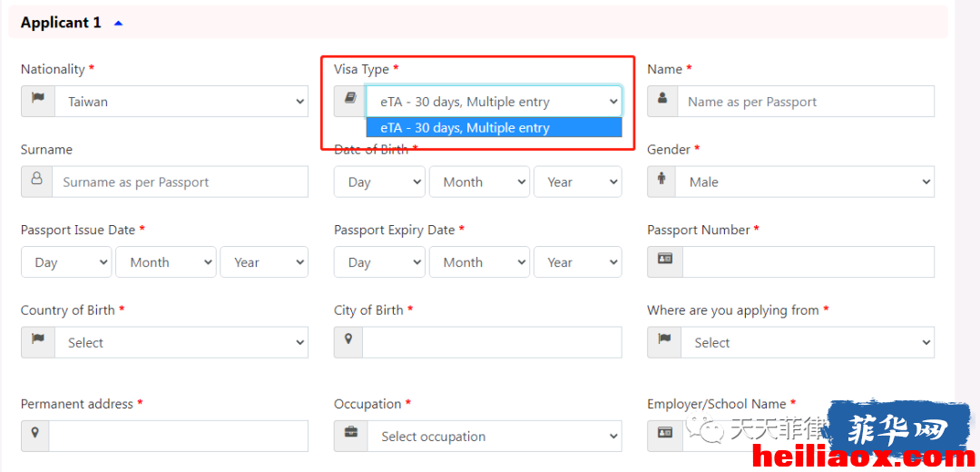Open the Country of Birth Select dropdown
This screenshot has height=472, width=980.
click(181, 342)
